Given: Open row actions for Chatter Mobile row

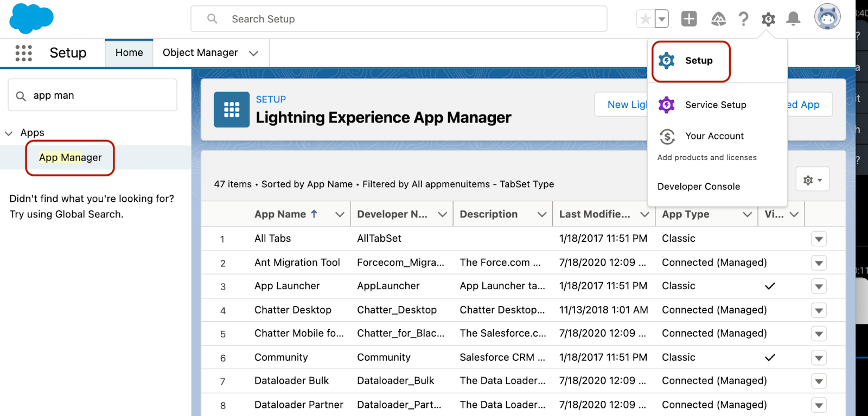Looking at the screenshot, I should point(819,334).
